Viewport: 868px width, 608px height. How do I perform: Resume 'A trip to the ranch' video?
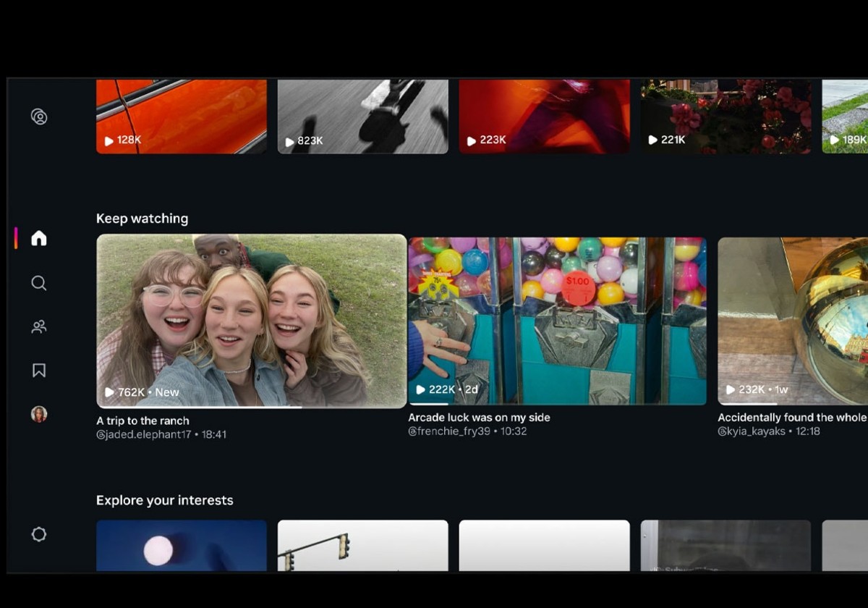[252, 321]
